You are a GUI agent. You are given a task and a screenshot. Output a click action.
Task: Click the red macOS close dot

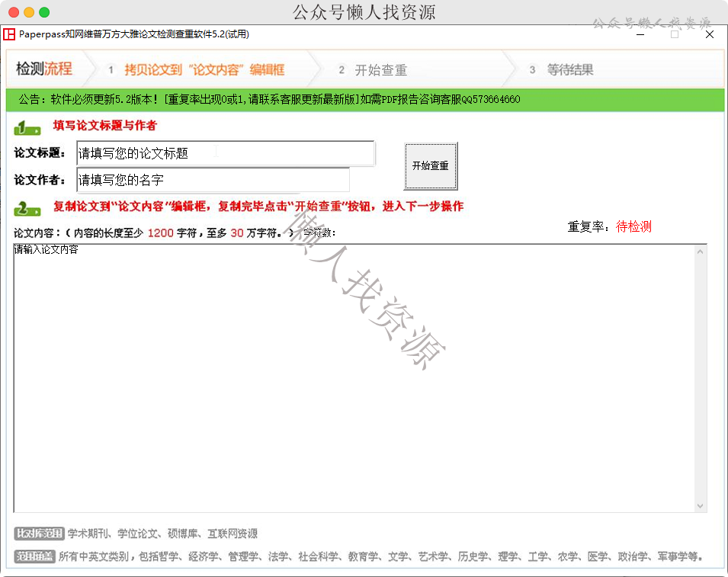(14, 12)
